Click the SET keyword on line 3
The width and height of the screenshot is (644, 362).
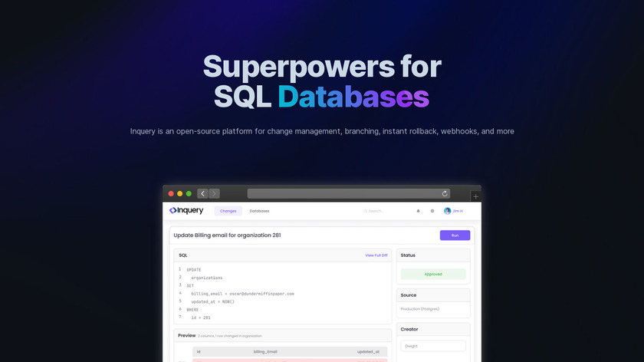pos(190,285)
